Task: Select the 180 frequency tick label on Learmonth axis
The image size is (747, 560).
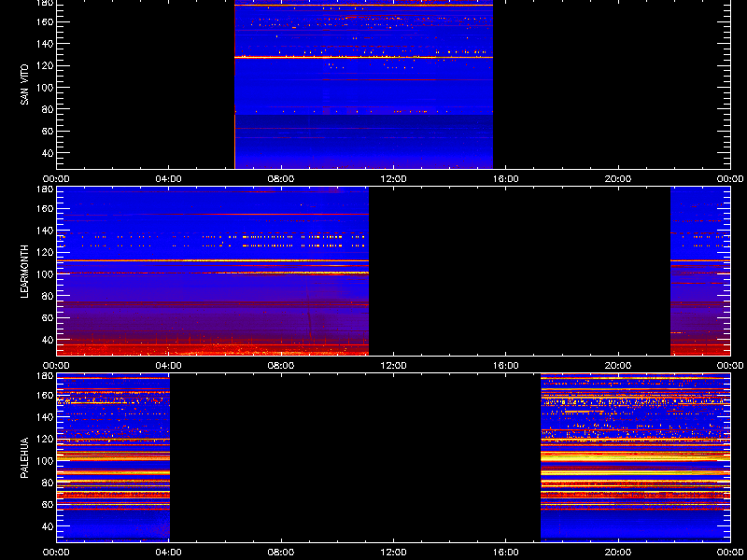Action: coord(45,189)
